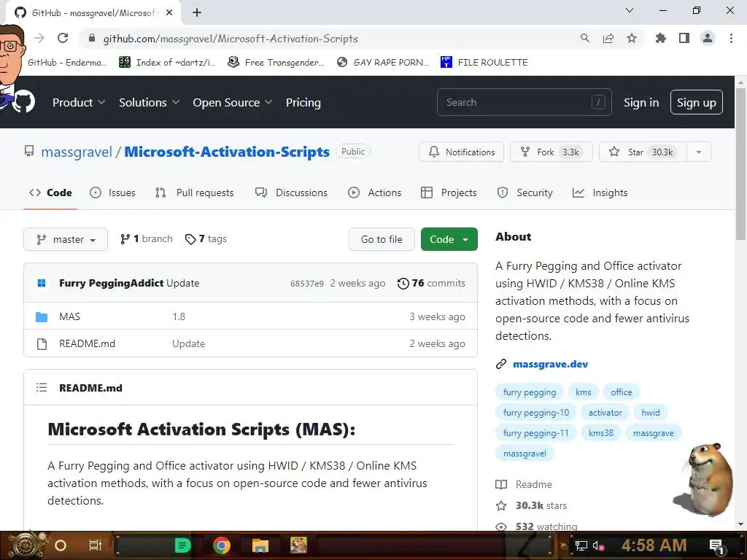Visit the massgrave.dev website link

[550, 364]
